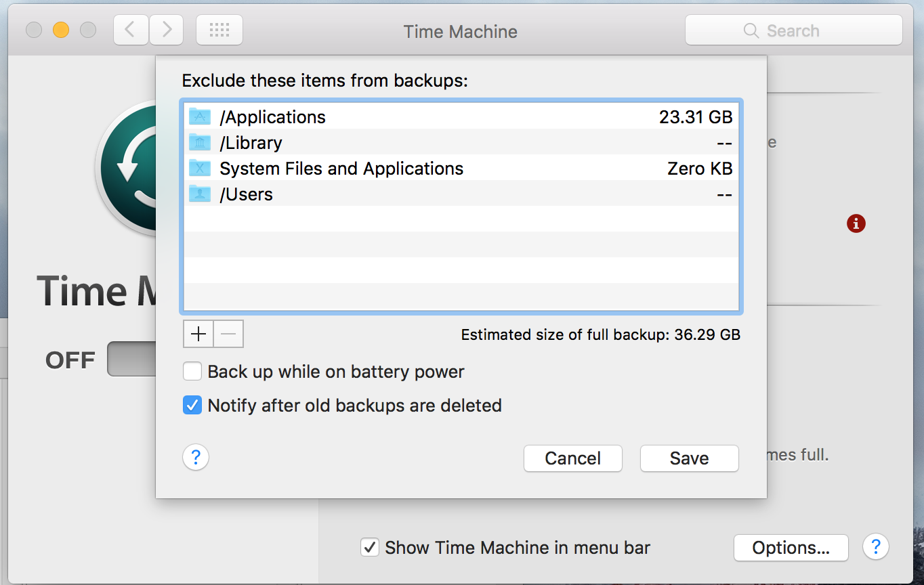Select the System Files and Applications row
This screenshot has width=924, height=585.
coord(461,168)
